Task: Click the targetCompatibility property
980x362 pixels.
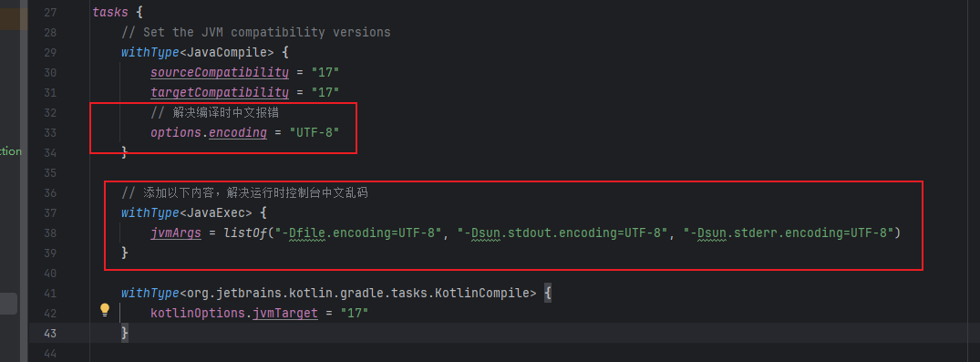Action: (x=220, y=92)
